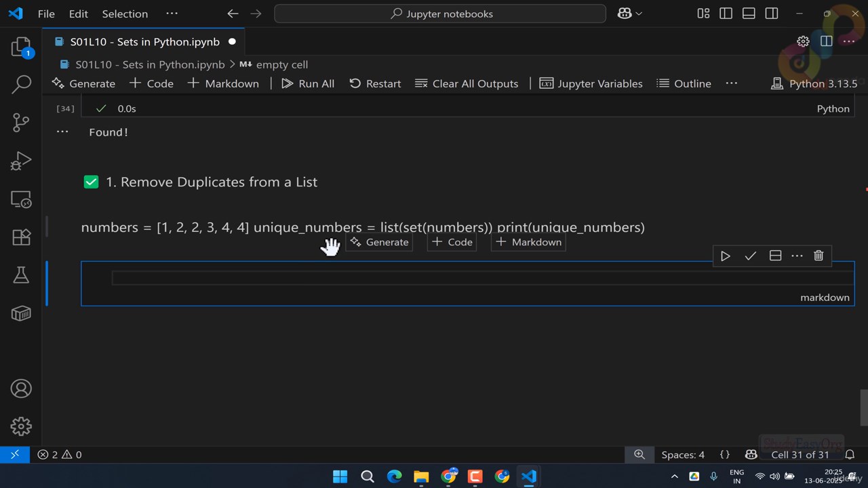This screenshot has width=868, height=488.
Task: Open Copilot status in status bar
Action: [751, 455]
